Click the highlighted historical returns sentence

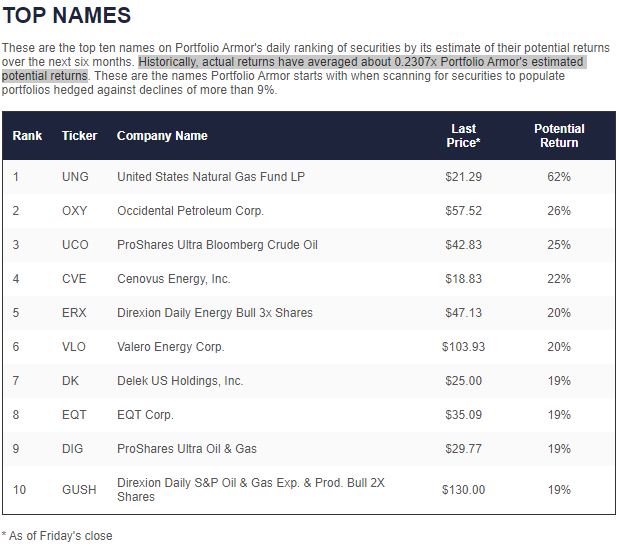[x=360, y=62]
